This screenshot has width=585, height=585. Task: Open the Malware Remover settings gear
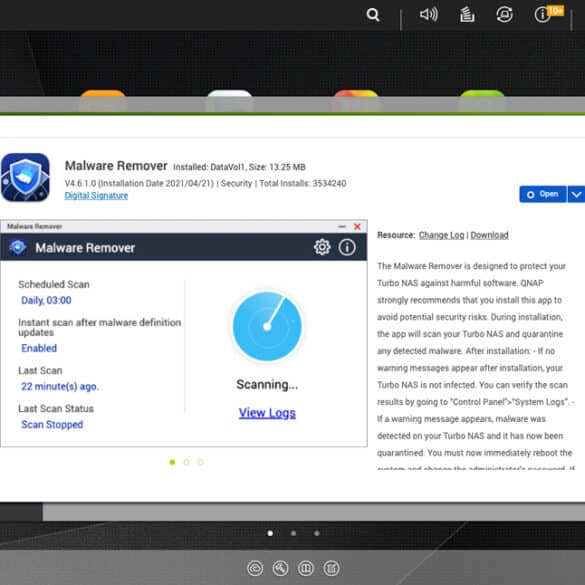(322, 247)
